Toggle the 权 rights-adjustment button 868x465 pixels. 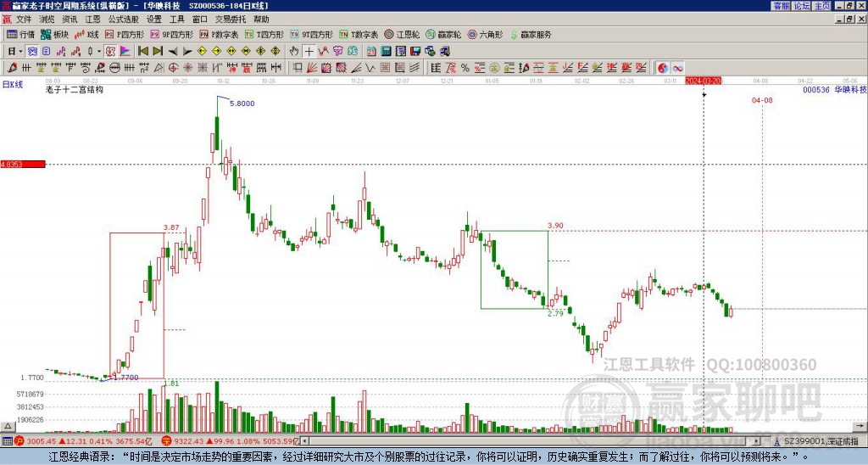click(110, 51)
